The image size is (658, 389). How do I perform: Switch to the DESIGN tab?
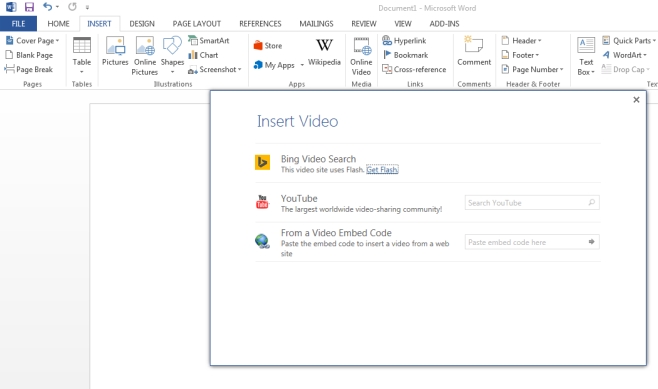142,24
